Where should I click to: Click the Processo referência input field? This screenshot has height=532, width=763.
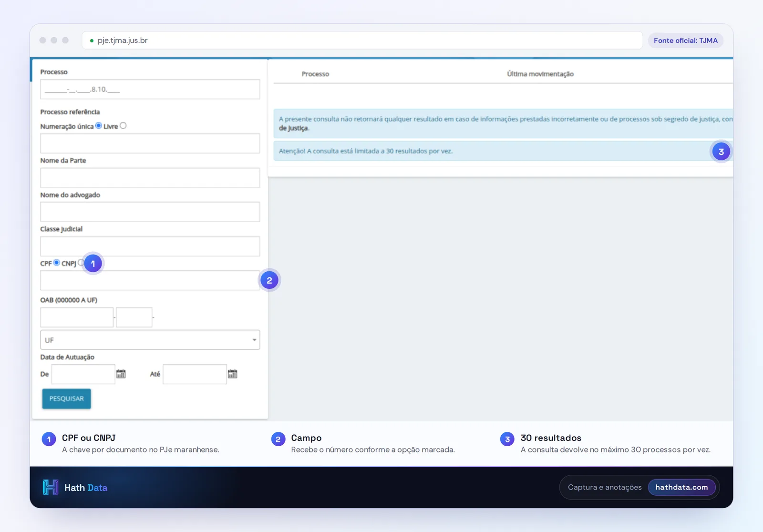click(150, 143)
